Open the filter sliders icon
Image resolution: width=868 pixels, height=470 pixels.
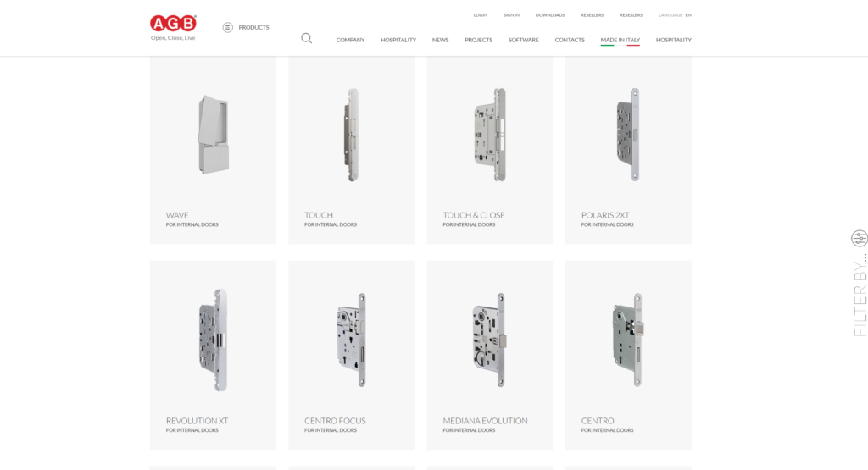(x=859, y=238)
